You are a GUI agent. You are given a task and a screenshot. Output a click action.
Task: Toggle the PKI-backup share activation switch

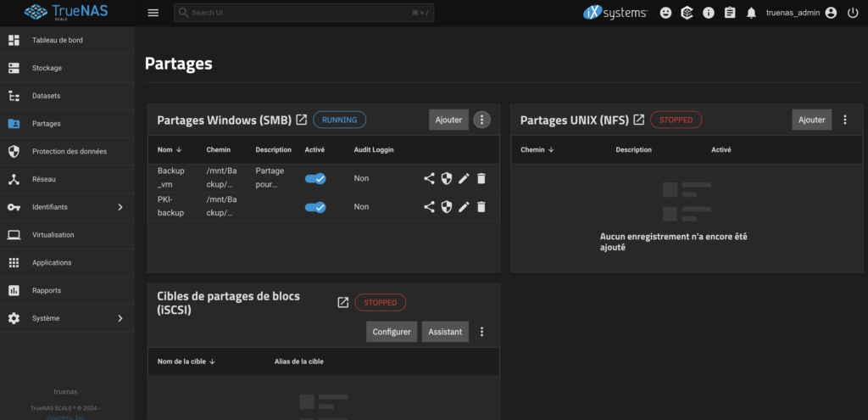click(315, 207)
